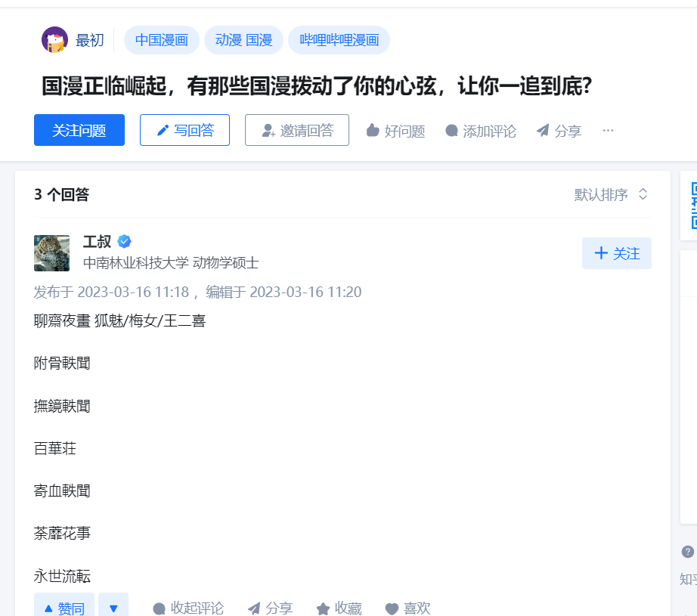
Task: Open the 哔哩哔哩漫画 topic tag
Action: tap(339, 40)
